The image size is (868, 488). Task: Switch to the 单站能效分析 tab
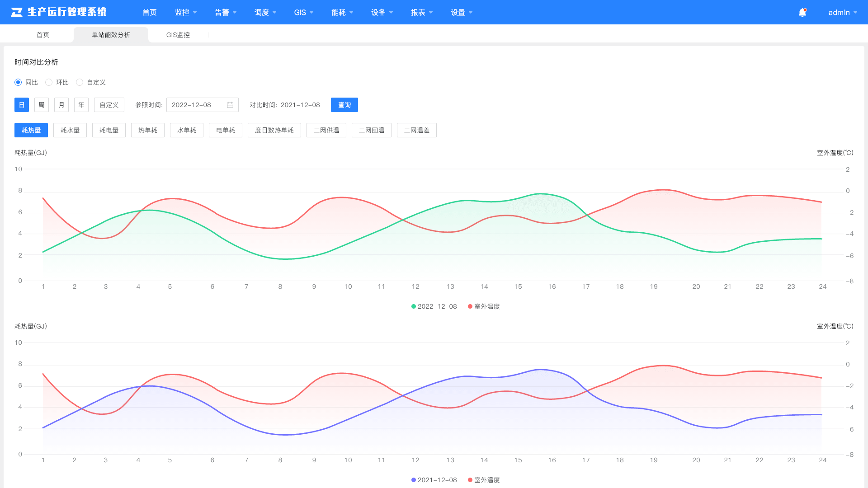pyautogui.click(x=111, y=35)
